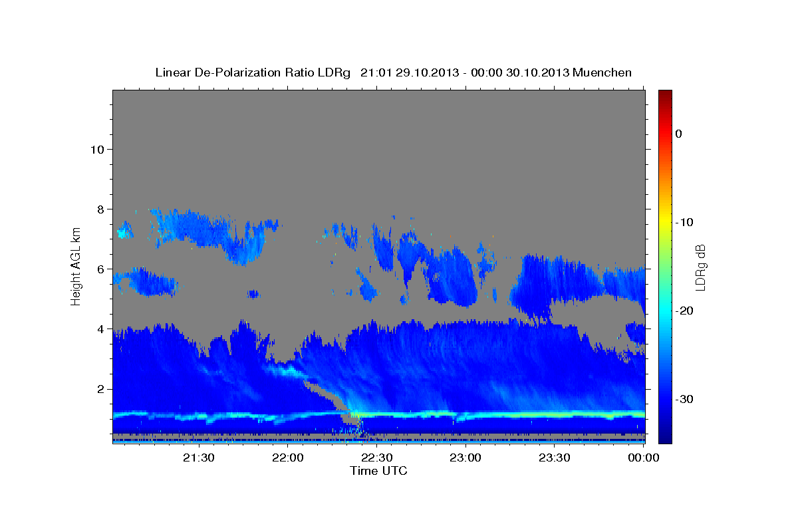Click the 'LDRg dB' colorbar label

tap(700, 268)
